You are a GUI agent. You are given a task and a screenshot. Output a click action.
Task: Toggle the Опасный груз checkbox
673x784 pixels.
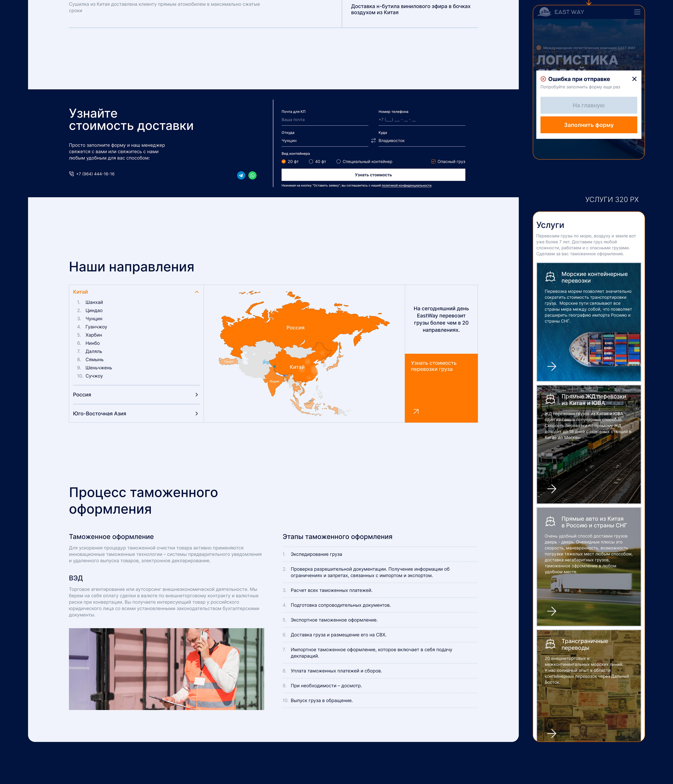(433, 162)
